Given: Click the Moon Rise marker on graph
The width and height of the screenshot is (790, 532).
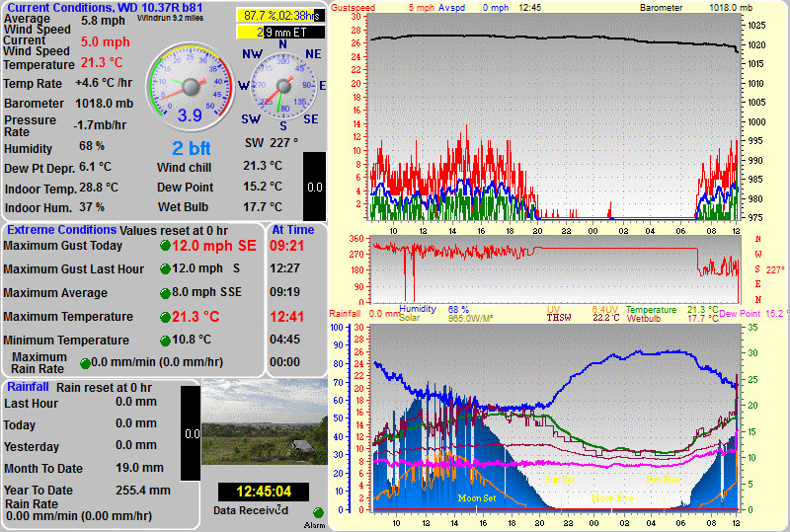Looking at the screenshot, I should coord(612,497).
